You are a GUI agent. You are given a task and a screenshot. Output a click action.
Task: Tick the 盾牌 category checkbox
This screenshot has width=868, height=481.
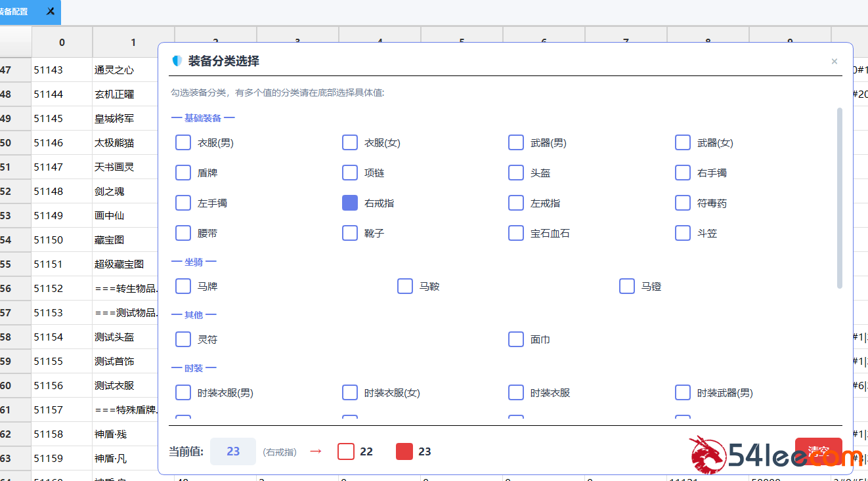coord(183,173)
